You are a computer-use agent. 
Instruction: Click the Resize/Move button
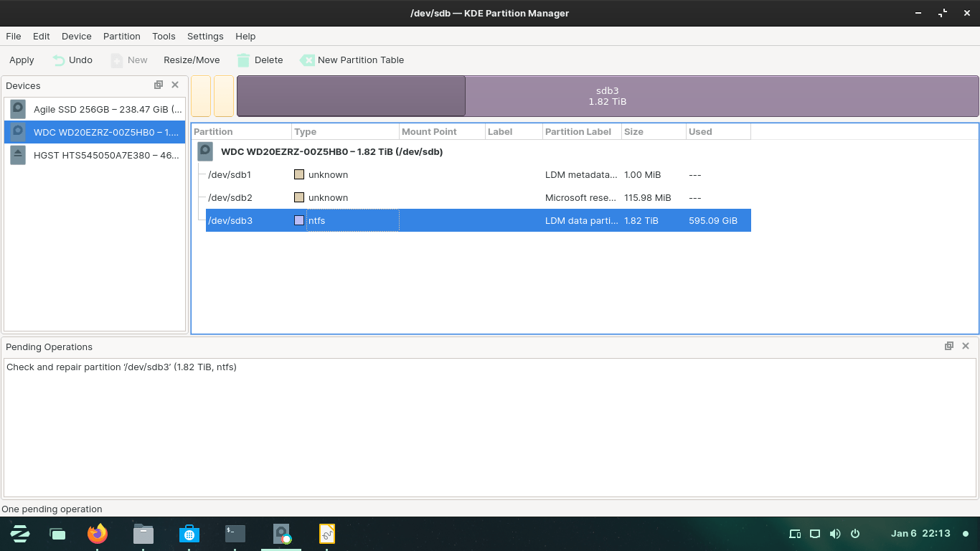pyautogui.click(x=191, y=60)
